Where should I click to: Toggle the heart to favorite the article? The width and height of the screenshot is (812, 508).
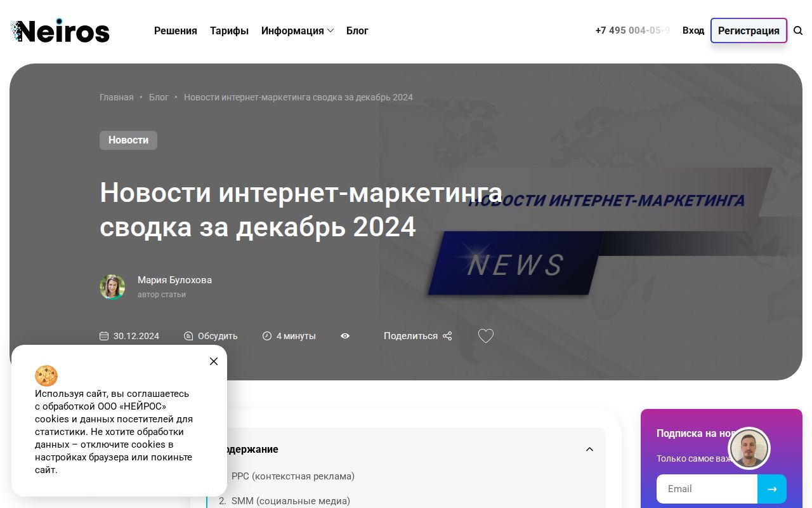(x=486, y=336)
